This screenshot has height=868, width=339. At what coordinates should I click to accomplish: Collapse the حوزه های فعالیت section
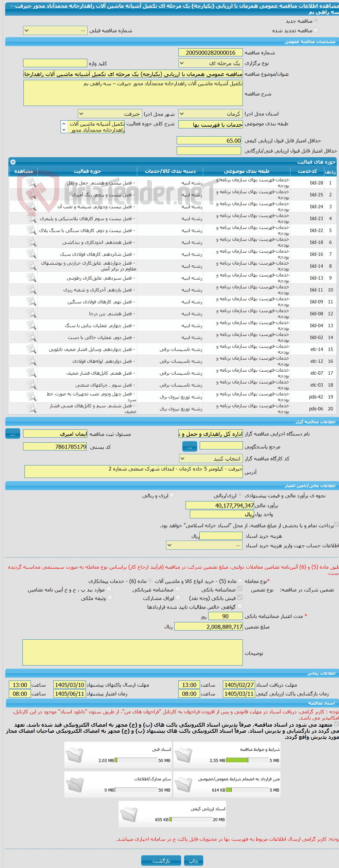13,162
